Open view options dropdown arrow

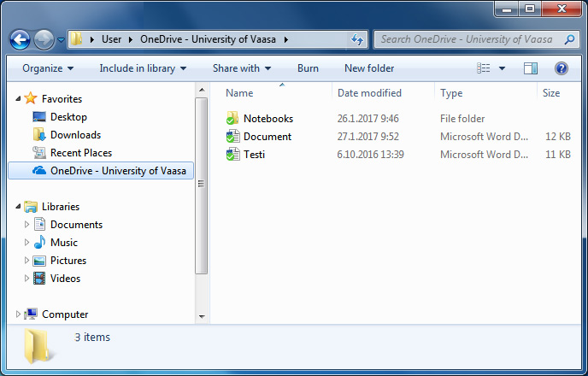[x=502, y=68]
